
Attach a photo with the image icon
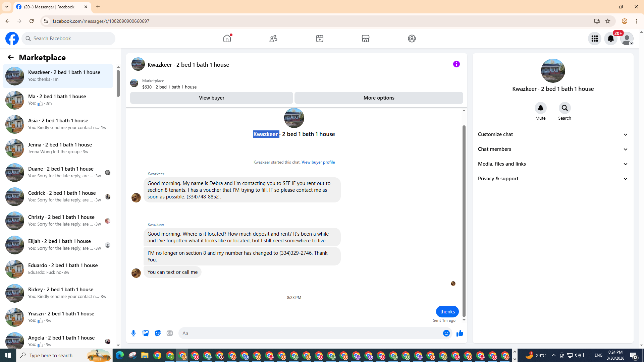click(x=146, y=333)
